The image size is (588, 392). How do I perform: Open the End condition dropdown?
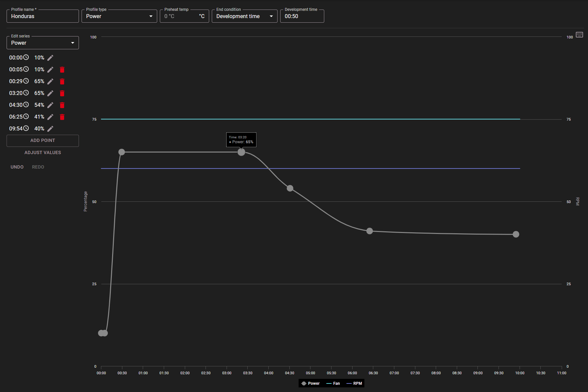(x=245, y=16)
